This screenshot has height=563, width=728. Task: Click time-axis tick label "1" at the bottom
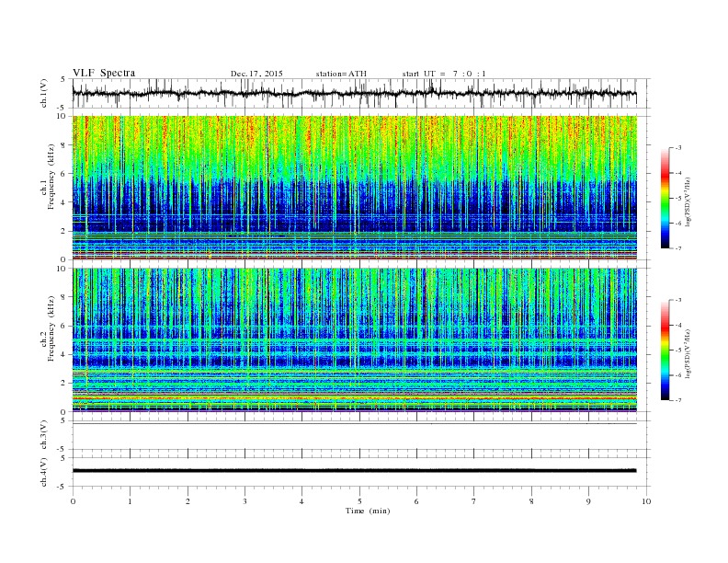pos(130,501)
